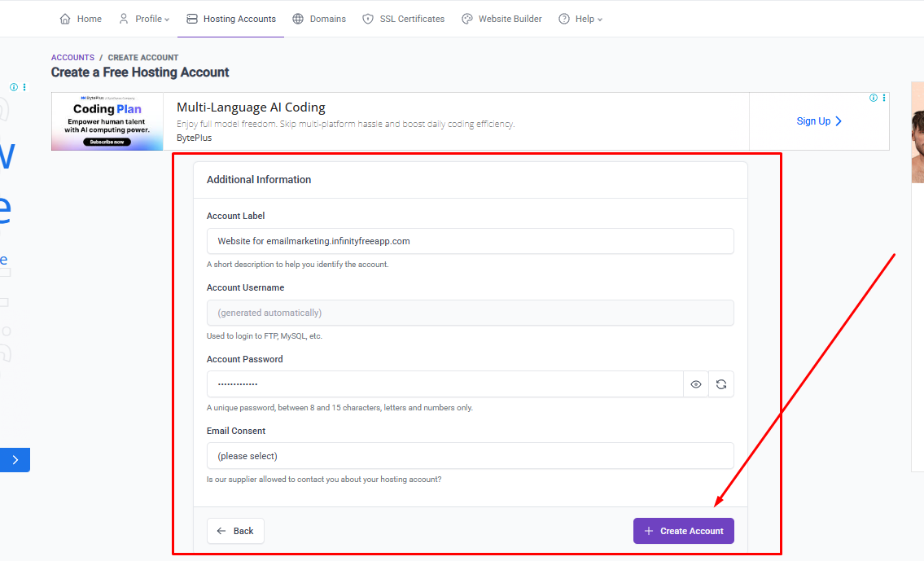
Task: Click the ad info icon above Sign Up
Action: 874,98
